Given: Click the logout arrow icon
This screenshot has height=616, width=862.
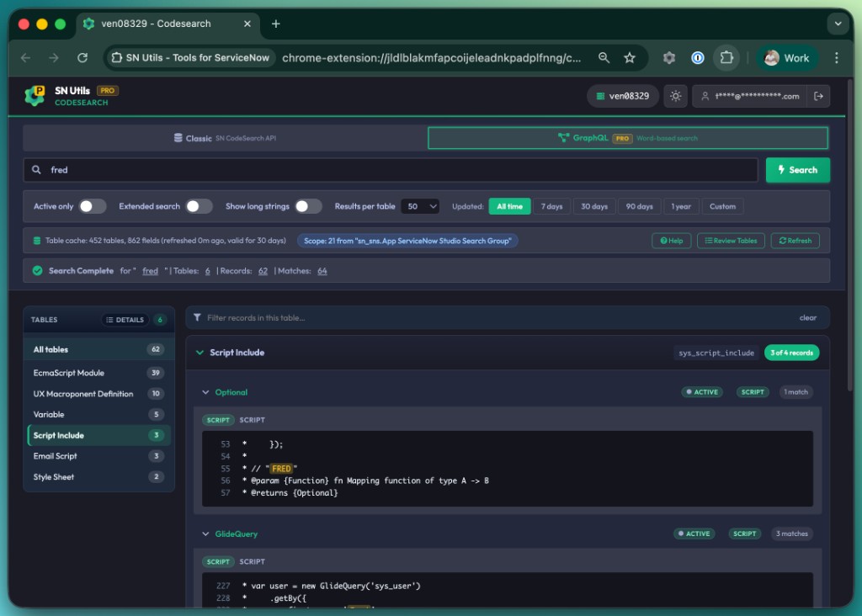Looking at the screenshot, I should [x=818, y=96].
